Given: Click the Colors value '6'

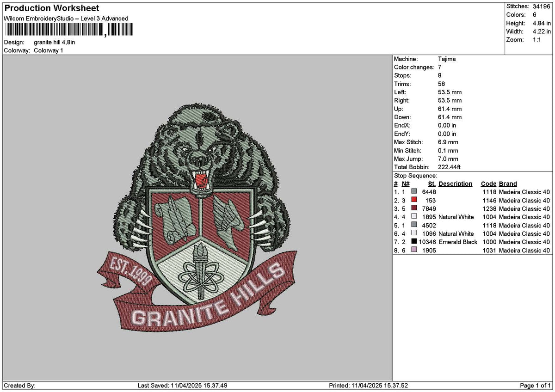Looking at the screenshot, I should coord(535,15).
